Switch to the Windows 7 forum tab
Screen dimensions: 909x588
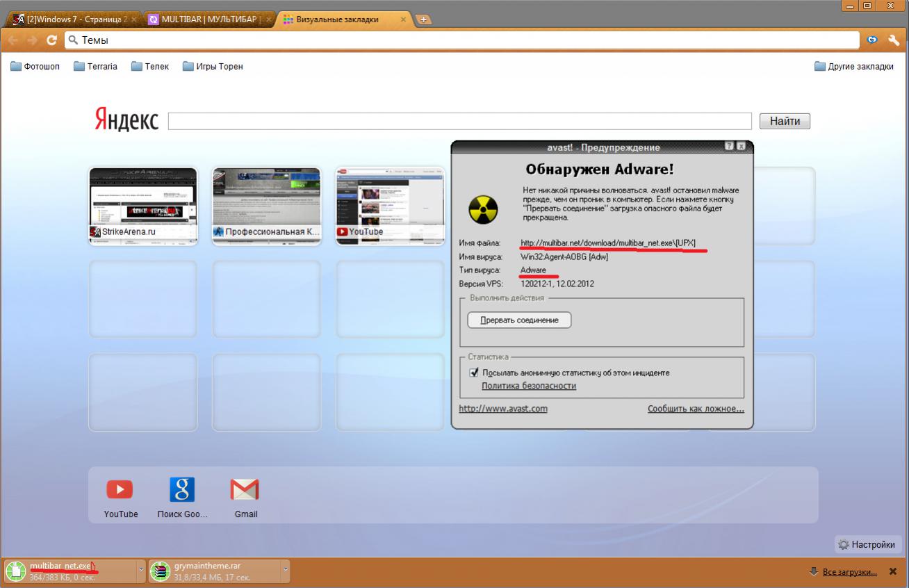[73, 19]
